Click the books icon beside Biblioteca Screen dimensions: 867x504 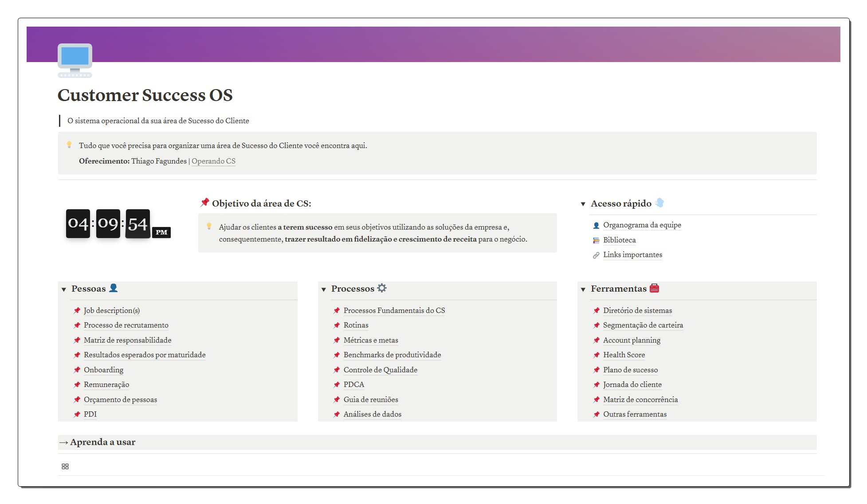pyautogui.click(x=596, y=240)
